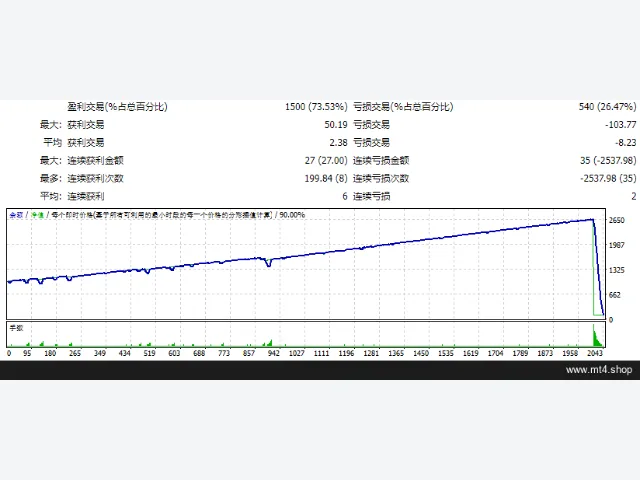The height and width of the screenshot is (480, 640).
Task: Click the x-axis label '519'
Action: click(x=149, y=353)
